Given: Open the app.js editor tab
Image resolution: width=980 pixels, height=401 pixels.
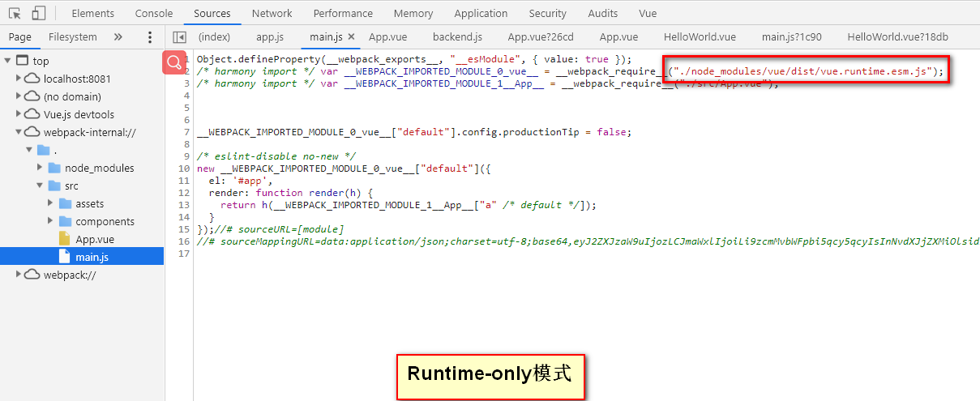Looking at the screenshot, I should (x=270, y=37).
